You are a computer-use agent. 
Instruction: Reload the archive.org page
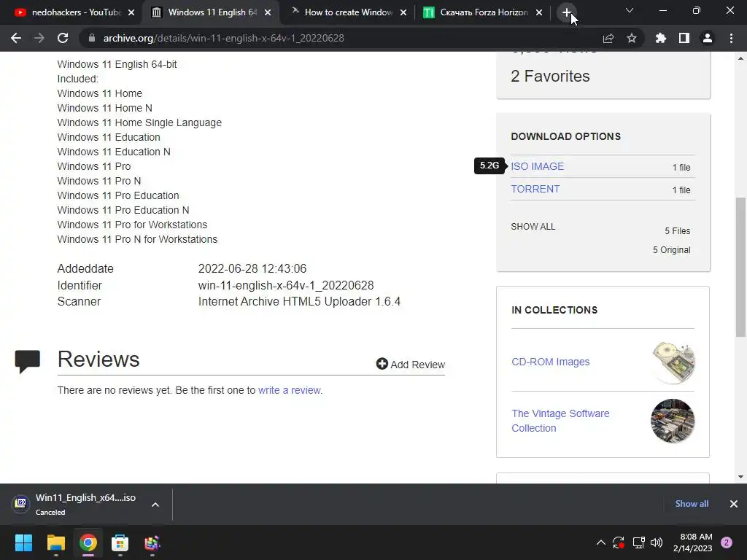[x=63, y=38]
